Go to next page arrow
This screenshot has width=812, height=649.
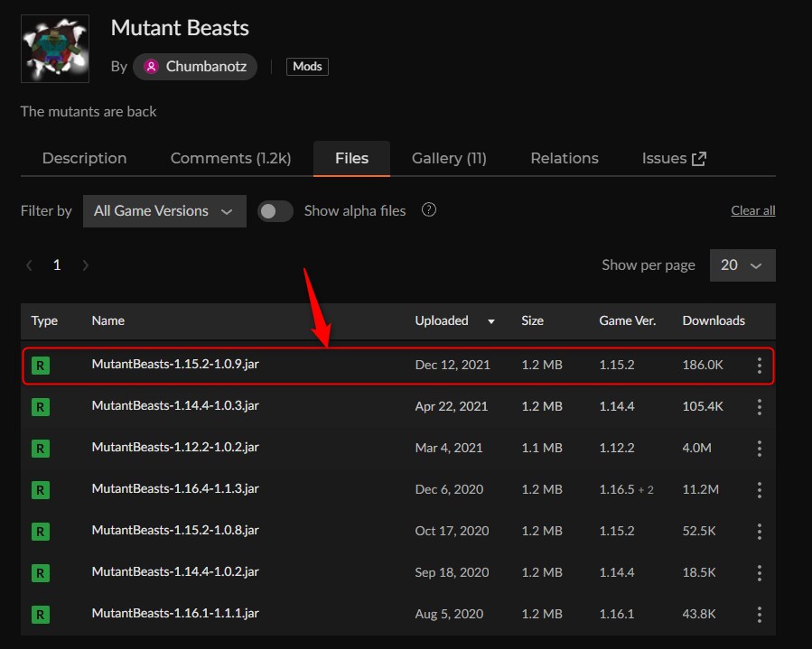[x=86, y=265]
